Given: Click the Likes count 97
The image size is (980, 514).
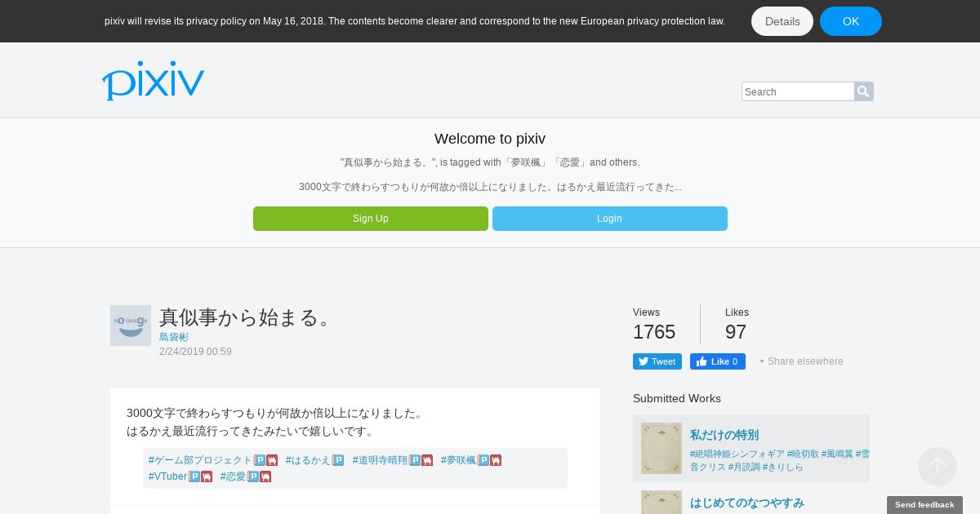Looking at the screenshot, I should click(736, 332).
